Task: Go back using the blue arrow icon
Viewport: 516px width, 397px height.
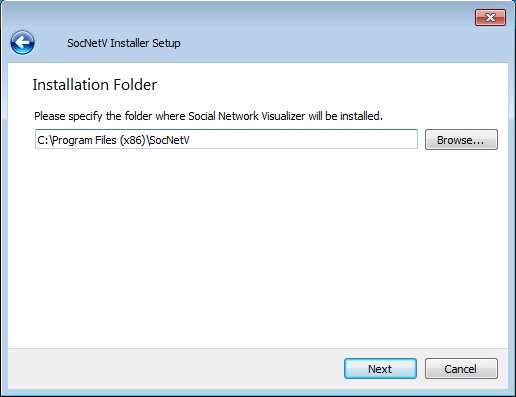Action: click(x=22, y=42)
